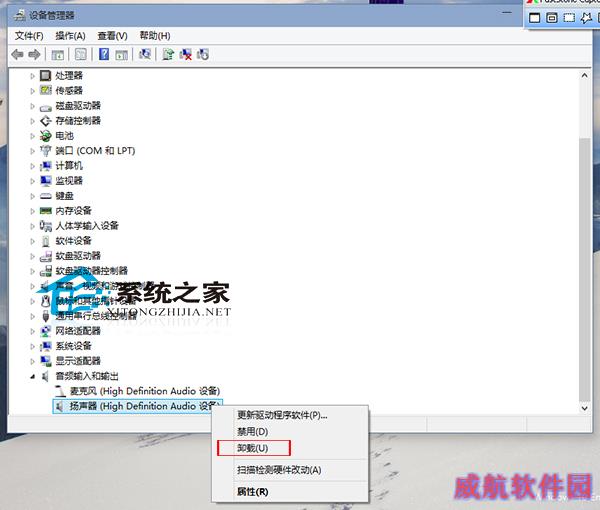Image resolution: width=600 pixels, height=510 pixels.
Task: Click the 内存设备 memory device icon
Action: 46,210
